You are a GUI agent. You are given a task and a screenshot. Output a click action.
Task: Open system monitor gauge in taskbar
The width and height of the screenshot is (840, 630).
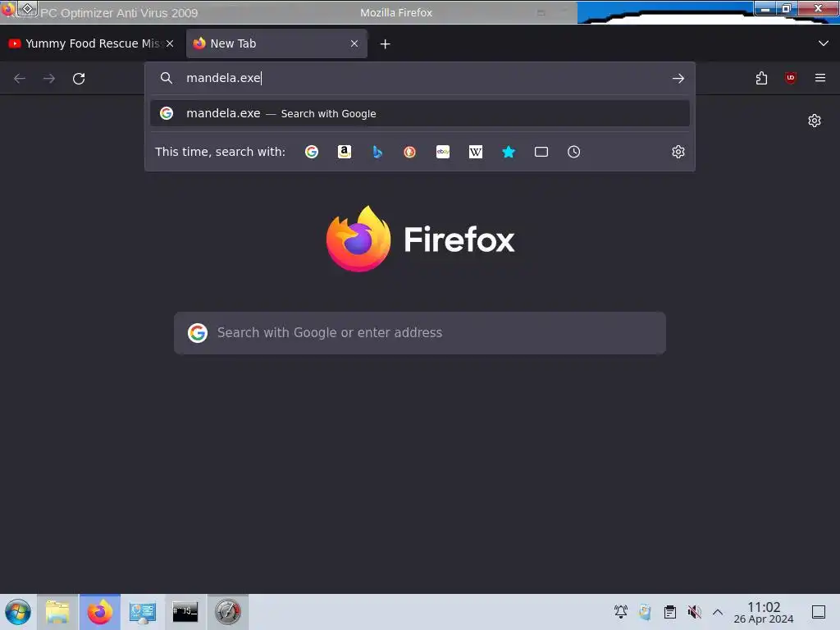pos(228,612)
